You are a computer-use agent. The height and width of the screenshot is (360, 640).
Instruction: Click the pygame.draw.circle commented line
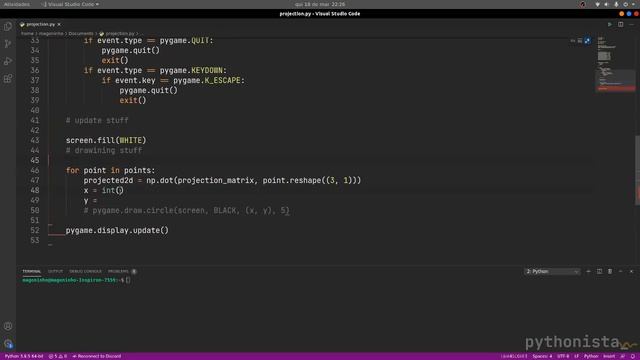187,211
